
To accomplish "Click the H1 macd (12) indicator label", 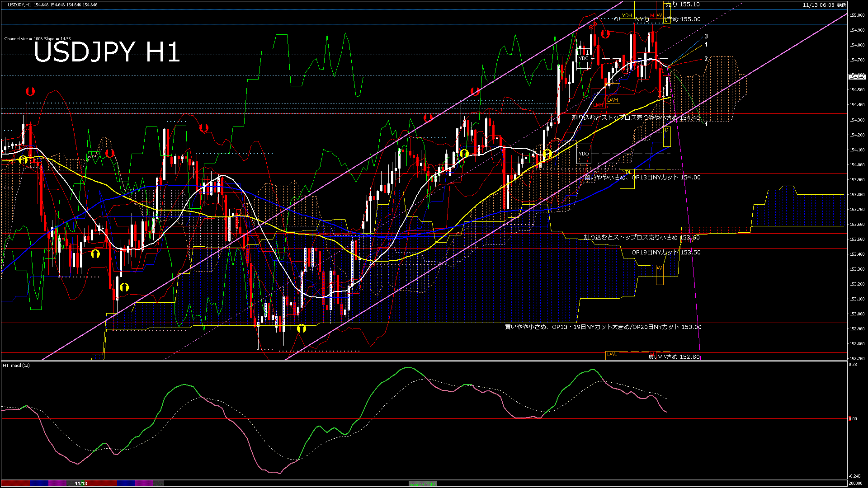I will click(17, 366).
